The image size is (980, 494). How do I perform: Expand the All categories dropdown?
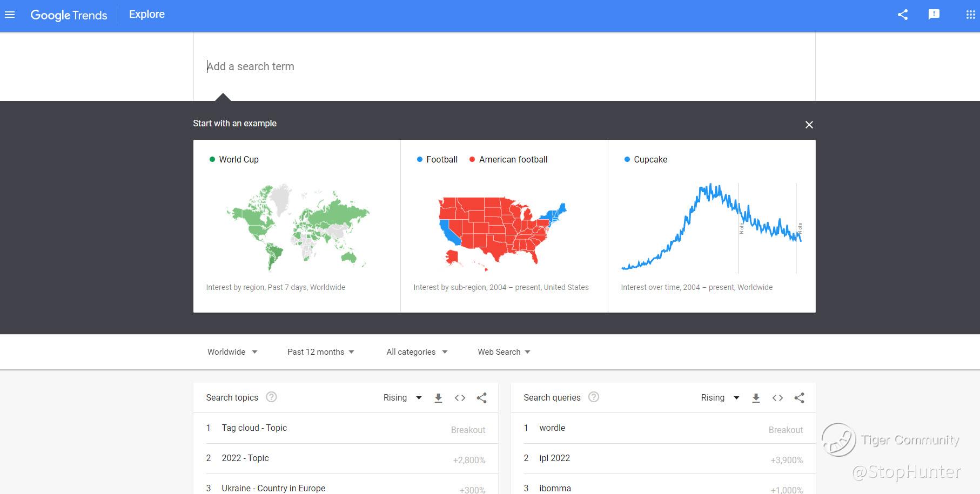pos(417,352)
